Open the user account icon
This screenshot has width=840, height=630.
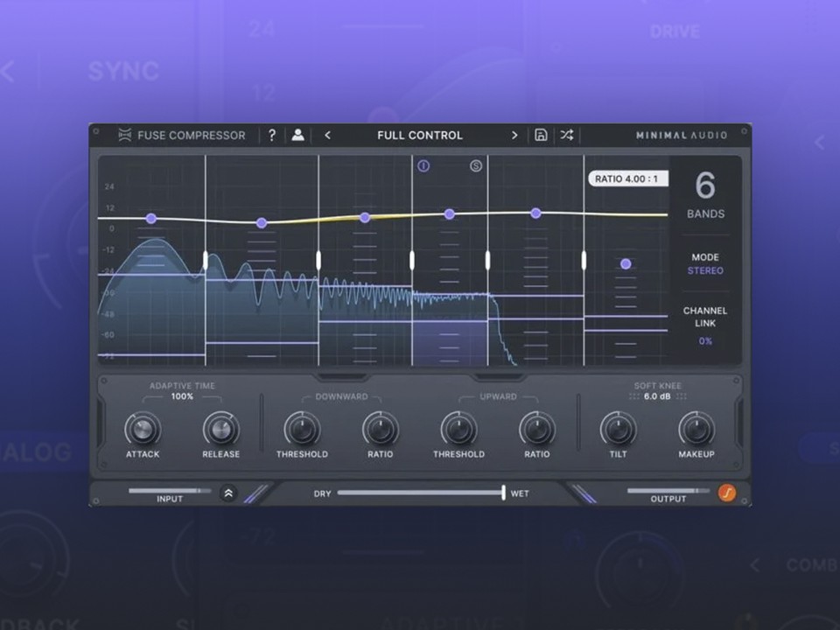297,135
